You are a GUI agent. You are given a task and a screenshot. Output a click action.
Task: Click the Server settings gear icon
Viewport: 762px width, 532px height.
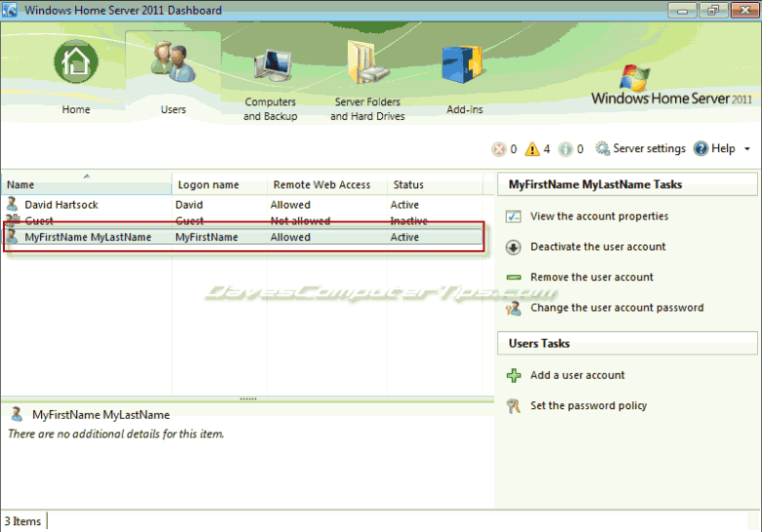(x=603, y=148)
